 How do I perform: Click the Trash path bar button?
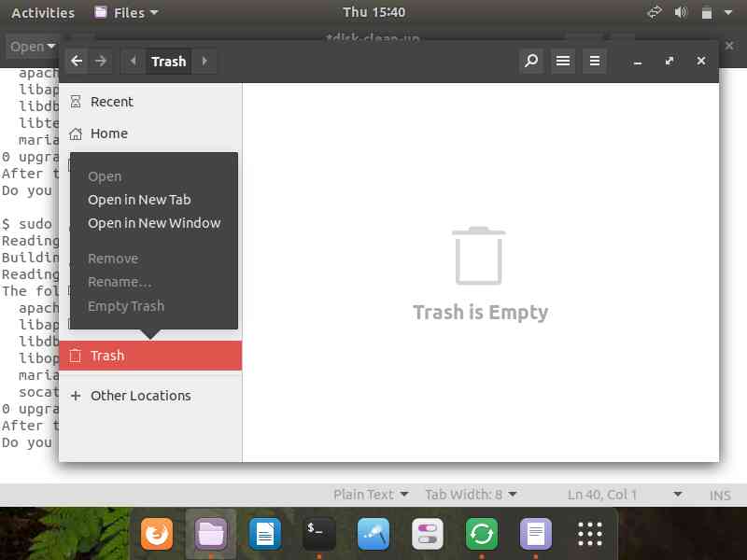click(x=169, y=62)
